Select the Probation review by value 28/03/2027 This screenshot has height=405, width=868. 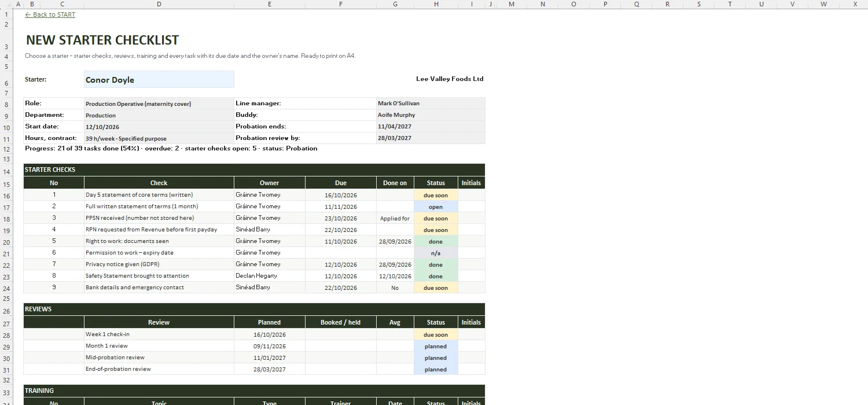(431, 138)
